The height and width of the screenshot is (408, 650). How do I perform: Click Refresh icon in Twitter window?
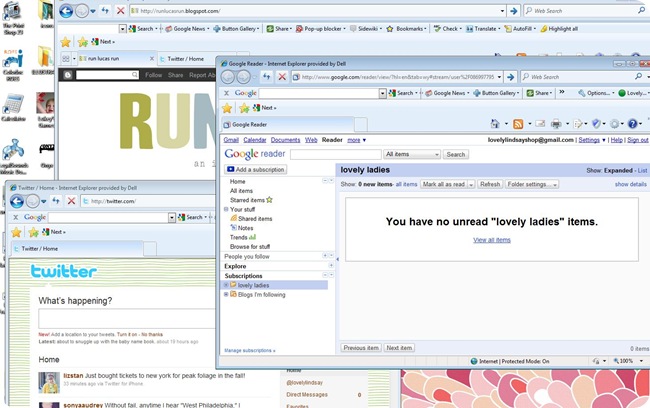[56, 201]
